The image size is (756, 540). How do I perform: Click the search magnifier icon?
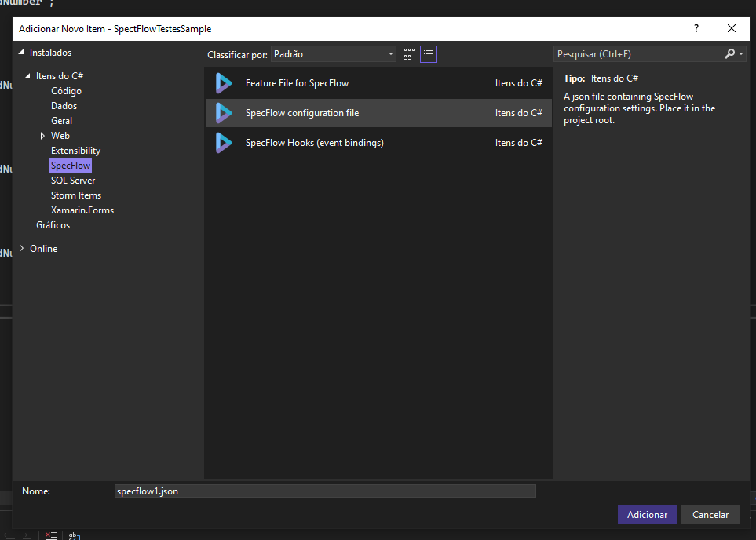click(730, 54)
